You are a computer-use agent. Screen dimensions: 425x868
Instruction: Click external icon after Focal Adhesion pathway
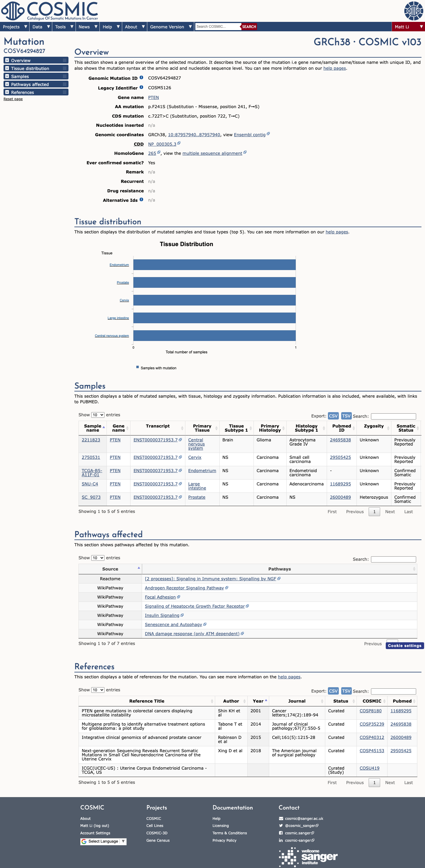(x=178, y=597)
